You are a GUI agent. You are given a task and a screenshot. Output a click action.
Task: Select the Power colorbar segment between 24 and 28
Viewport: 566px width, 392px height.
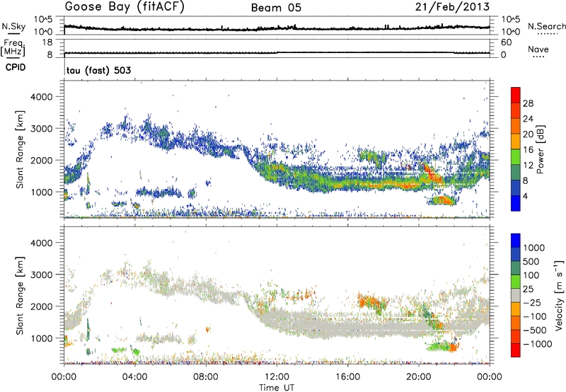(x=516, y=110)
